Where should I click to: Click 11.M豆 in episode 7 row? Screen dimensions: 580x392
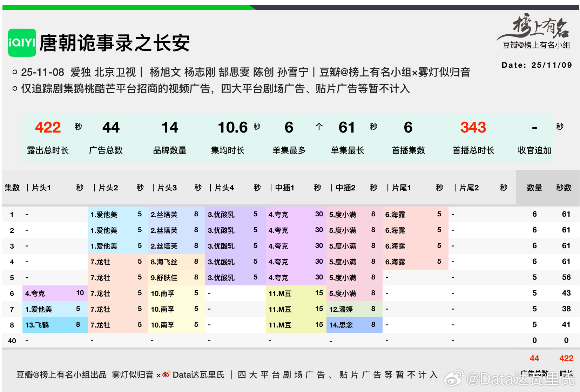pos(280,309)
